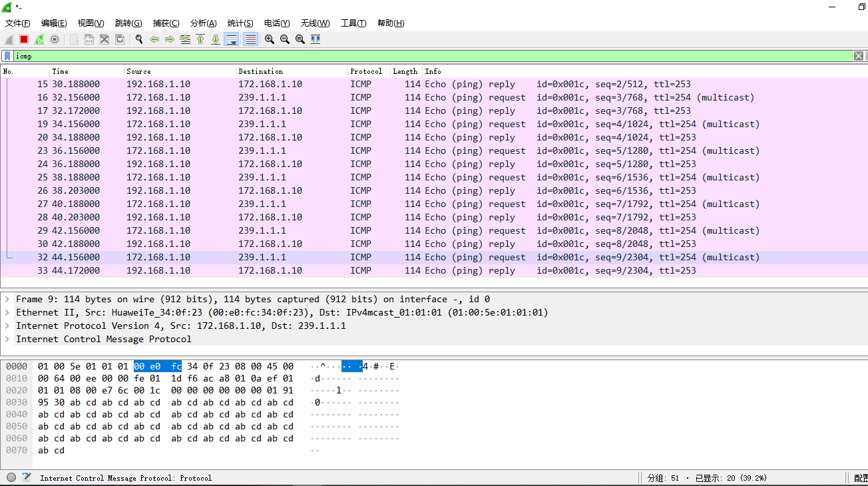Open the 跳转(G) menu
Viewport: 868px width, 486px height.
tap(128, 23)
